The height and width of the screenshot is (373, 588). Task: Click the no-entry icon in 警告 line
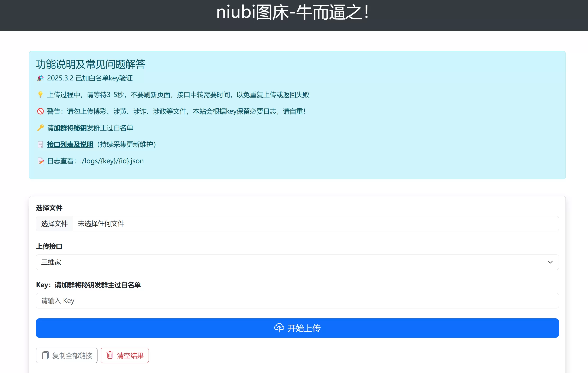click(40, 111)
